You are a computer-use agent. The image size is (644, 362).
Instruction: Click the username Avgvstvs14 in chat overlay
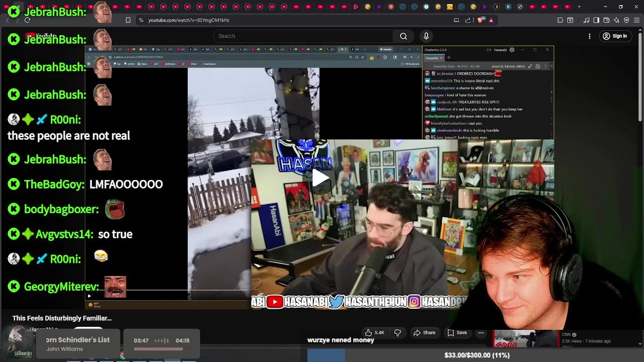coord(64,234)
